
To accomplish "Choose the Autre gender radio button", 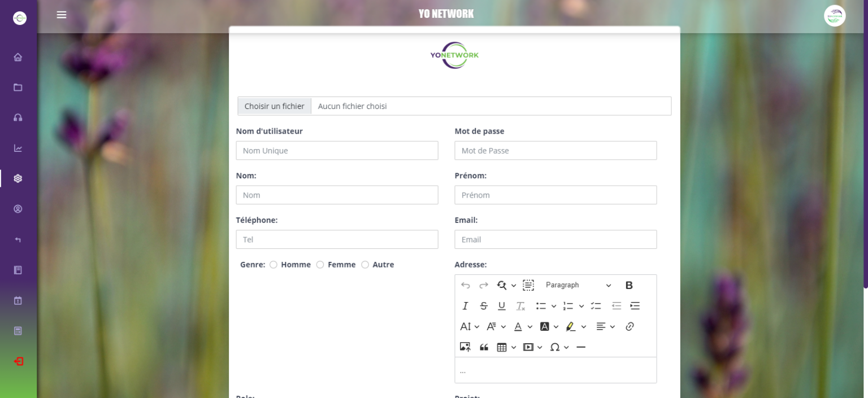I will click(x=365, y=265).
